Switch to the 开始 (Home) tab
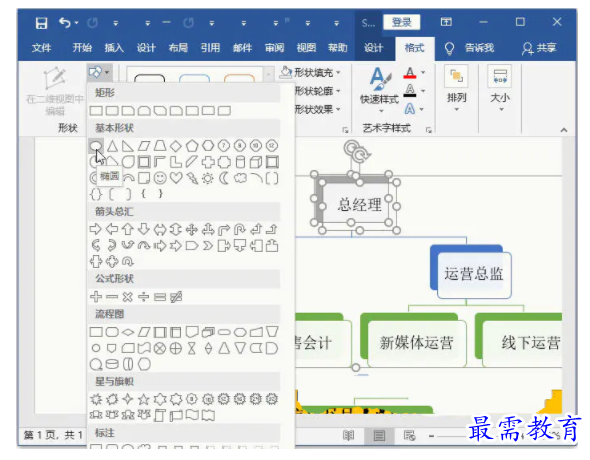This screenshot has height=460, width=590. point(82,48)
